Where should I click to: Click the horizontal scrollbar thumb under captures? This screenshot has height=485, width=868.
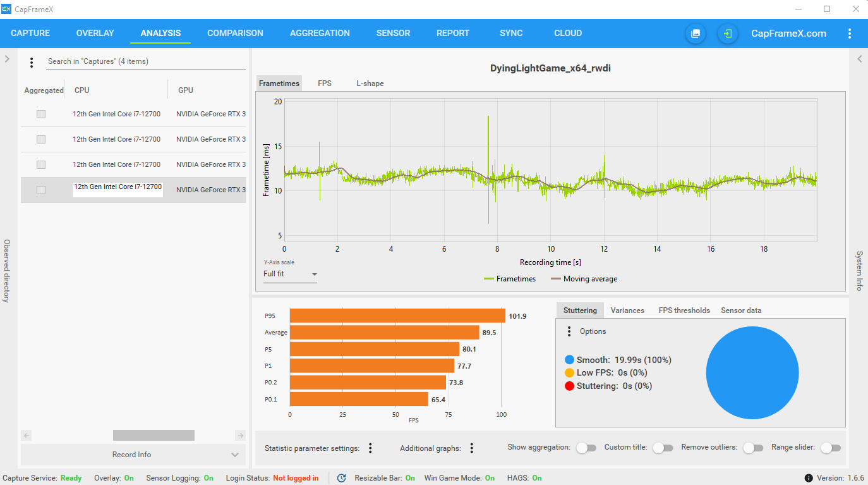[x=154, y=436]
